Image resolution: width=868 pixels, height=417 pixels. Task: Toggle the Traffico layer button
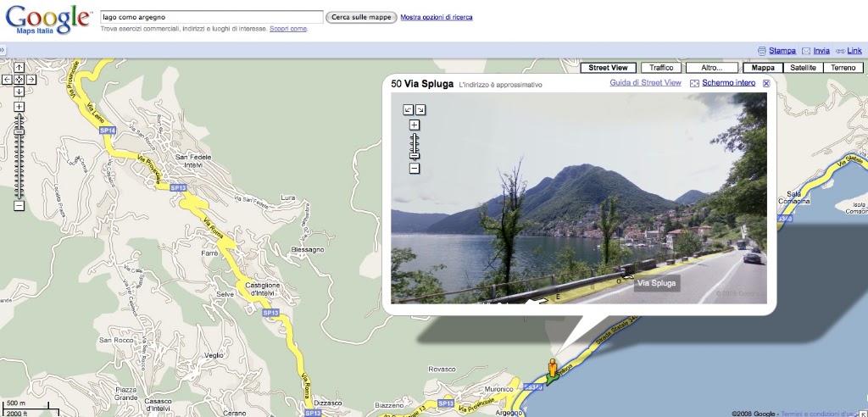[661, 68]
